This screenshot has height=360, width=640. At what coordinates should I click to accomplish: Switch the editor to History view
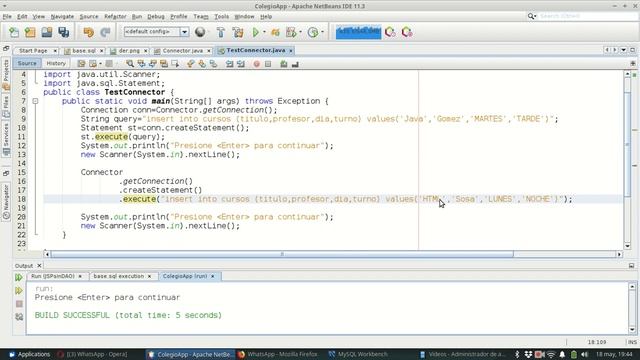(x=56, y=63)
